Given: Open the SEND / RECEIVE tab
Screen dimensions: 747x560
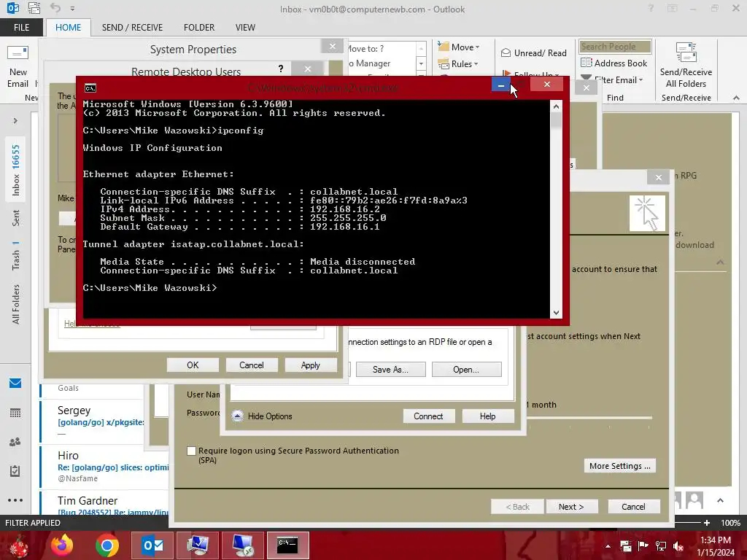Looking at the screenshot, I should tap(132, 28).
